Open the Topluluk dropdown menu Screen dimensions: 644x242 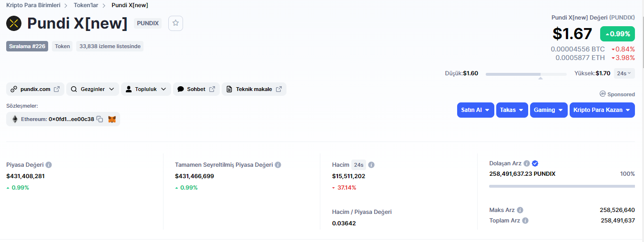pyautogui.click(x=146, y=89)
